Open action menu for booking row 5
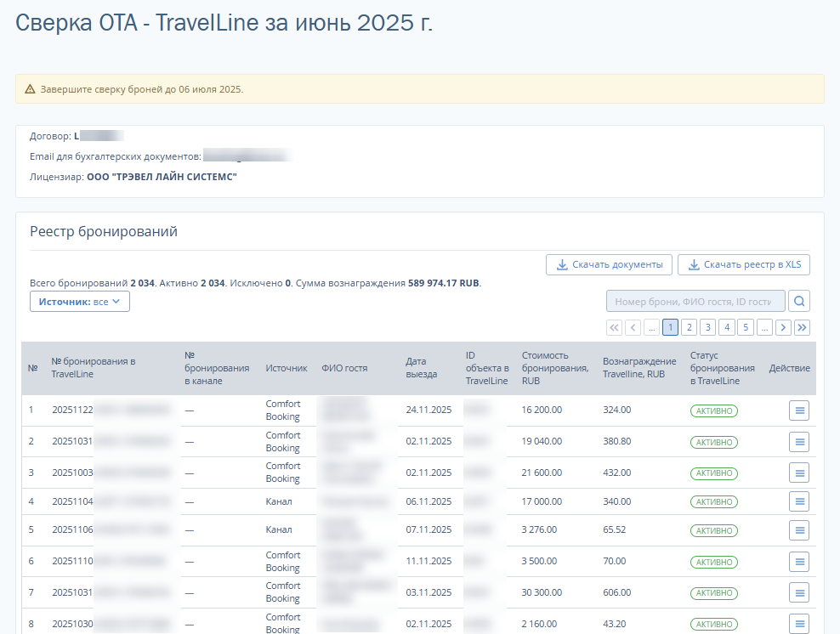The image size is (840, 634). click(799, 530)
